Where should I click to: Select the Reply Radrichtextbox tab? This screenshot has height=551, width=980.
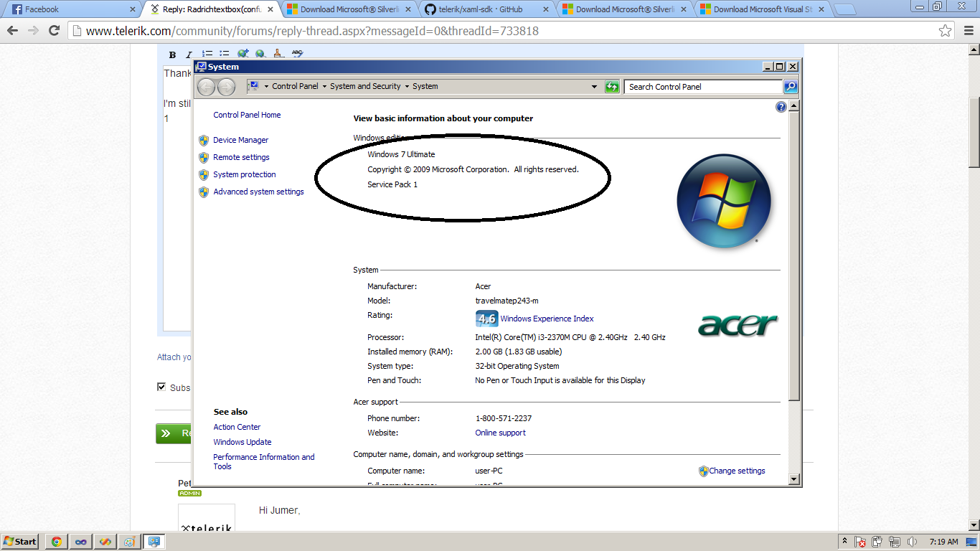212,9
